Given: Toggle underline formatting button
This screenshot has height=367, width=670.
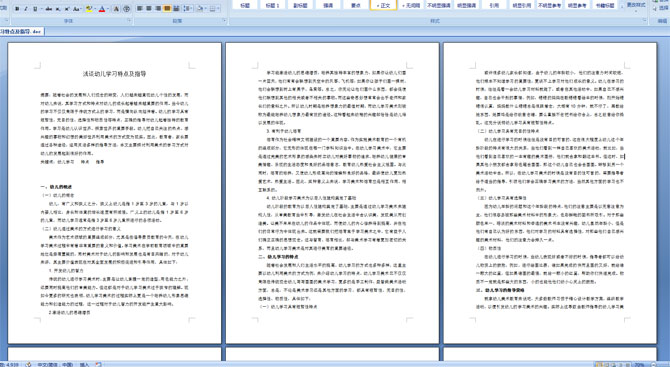Looking at the screenshot, I should pyautogui.click(x=35, y=9).
